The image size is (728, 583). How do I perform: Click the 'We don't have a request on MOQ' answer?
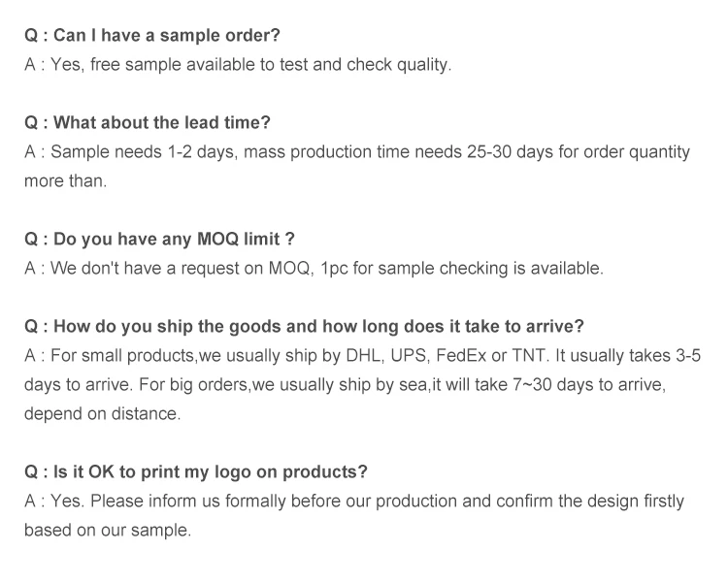click(314, 269)
